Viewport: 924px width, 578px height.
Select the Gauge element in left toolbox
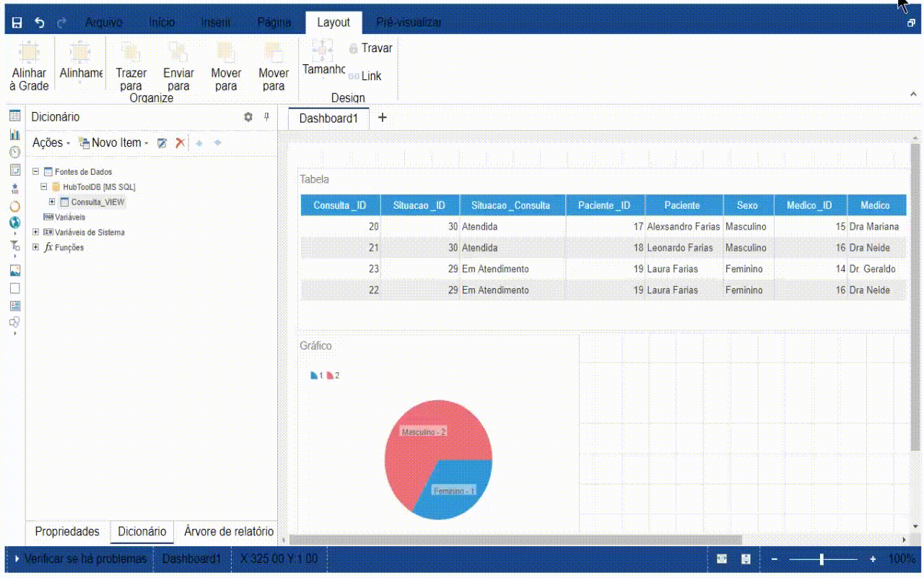[x=14, y=152]
